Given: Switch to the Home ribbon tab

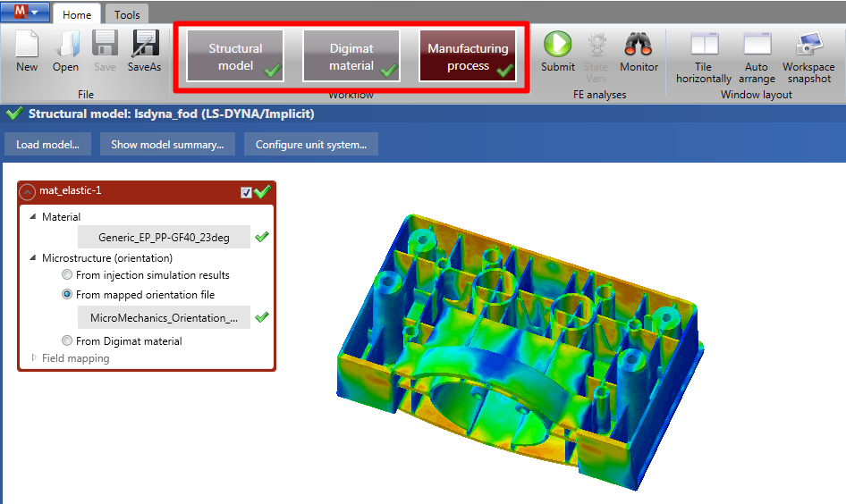Looking at the screenshot, I should [x=77, y=14].
